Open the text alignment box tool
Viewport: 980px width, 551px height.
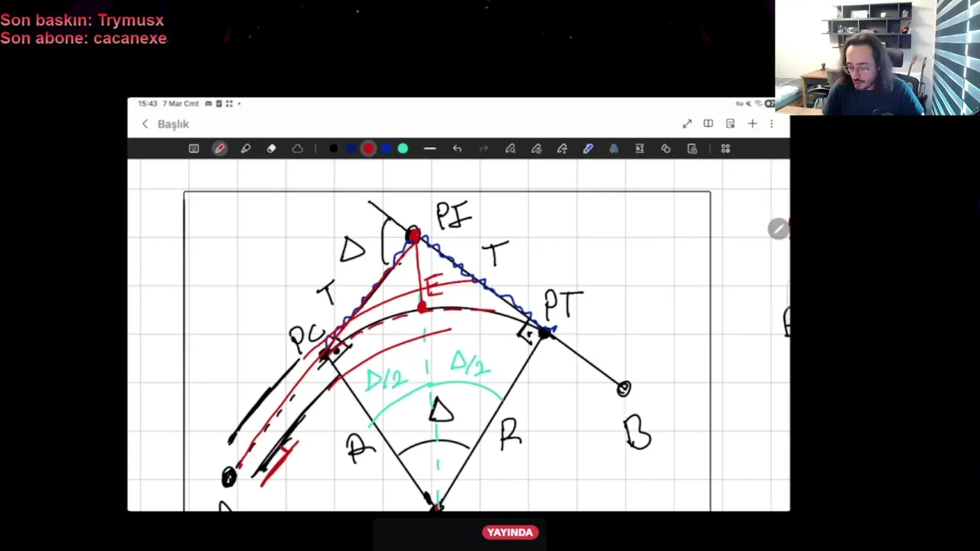tap(639, 148)
